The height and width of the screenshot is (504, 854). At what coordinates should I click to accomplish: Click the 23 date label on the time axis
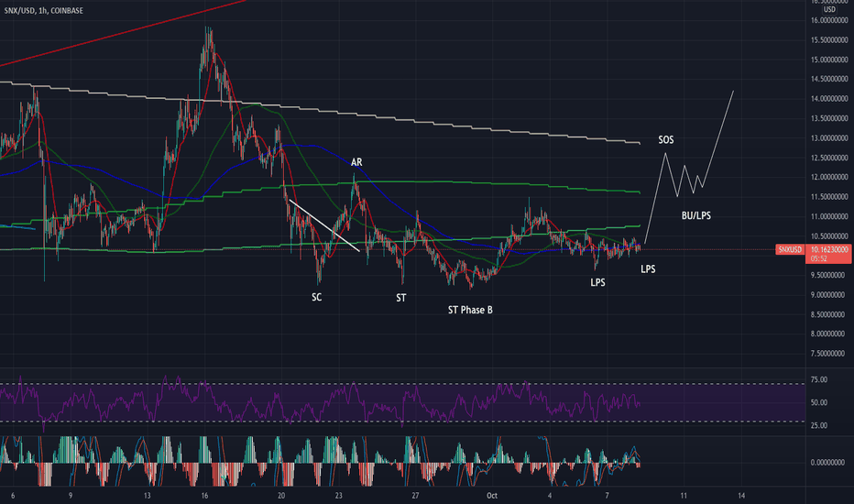339,496
